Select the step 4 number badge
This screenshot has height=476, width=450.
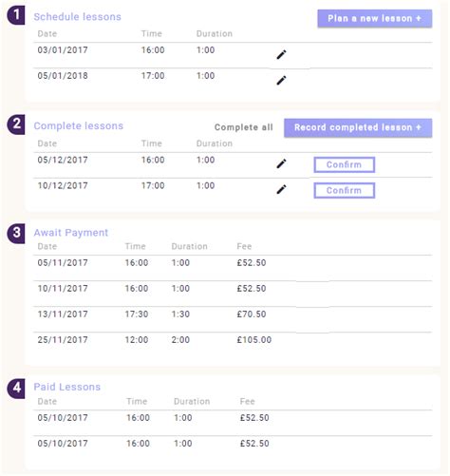pos(16,388)
